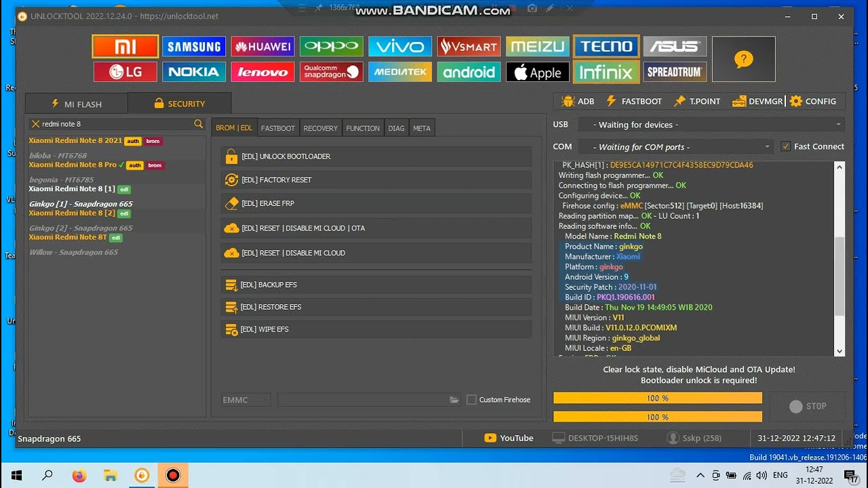This screenshot has width=868, height=488.
Task: Run [EDL] FACTORY RESET
Action: (376, 180)
